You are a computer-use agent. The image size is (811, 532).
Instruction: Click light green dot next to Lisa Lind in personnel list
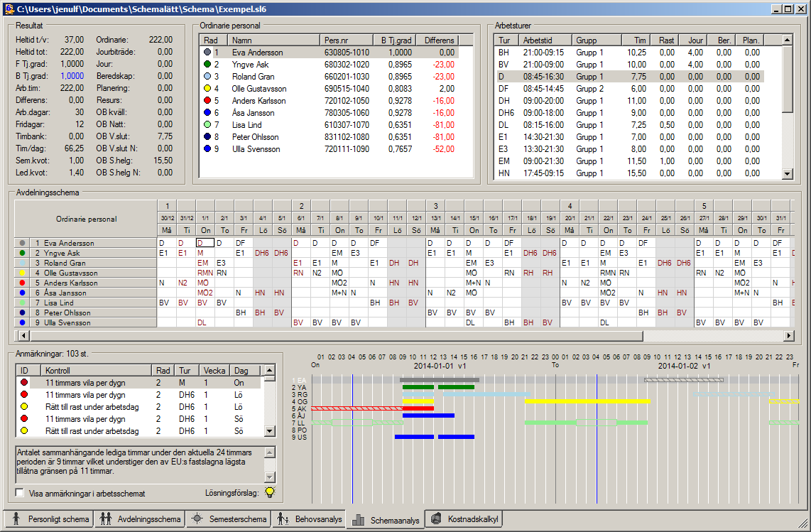[207, 125]
